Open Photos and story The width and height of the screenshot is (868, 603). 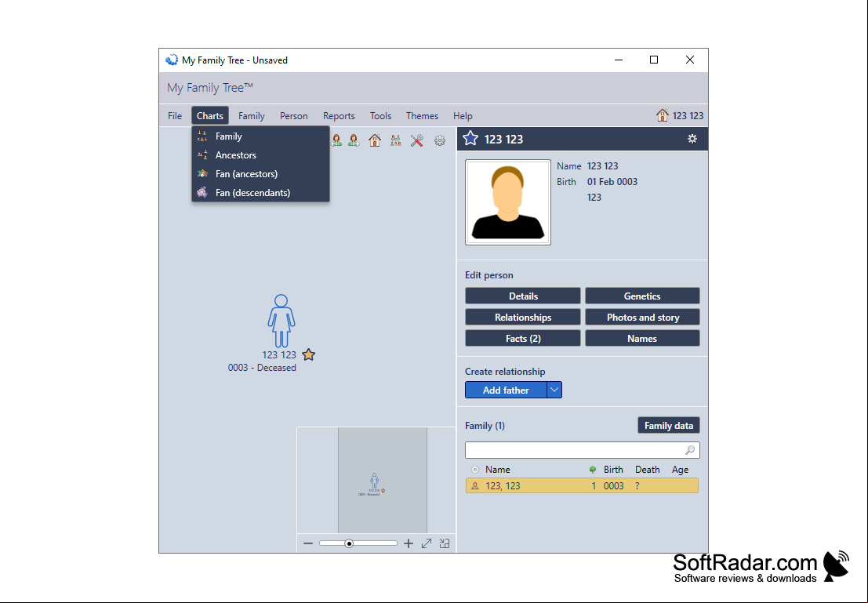642,318
